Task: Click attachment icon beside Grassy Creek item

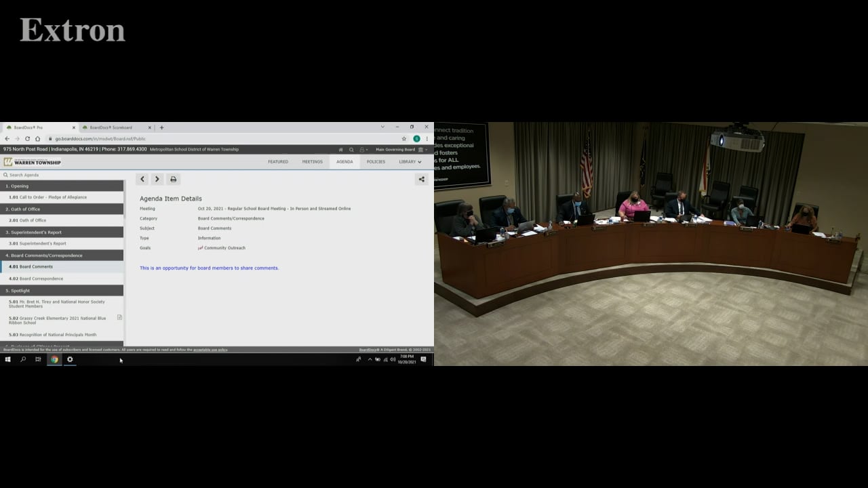Action: tap(119, 317)
